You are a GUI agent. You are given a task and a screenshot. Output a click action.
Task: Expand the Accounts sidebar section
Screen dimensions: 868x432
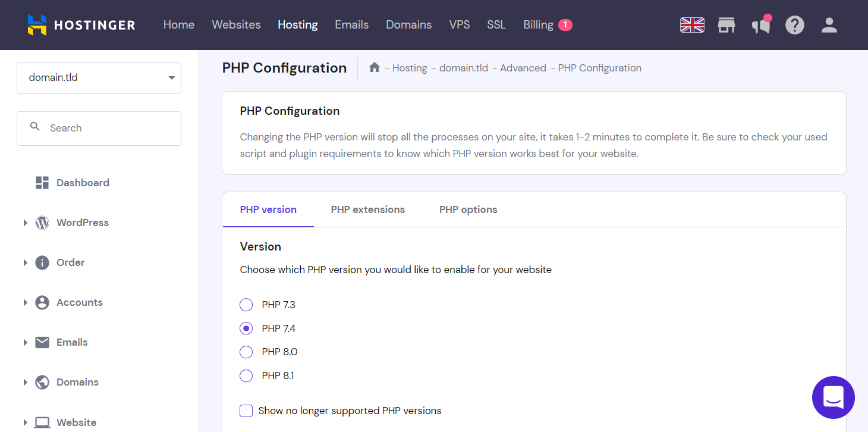click(26, 302)
